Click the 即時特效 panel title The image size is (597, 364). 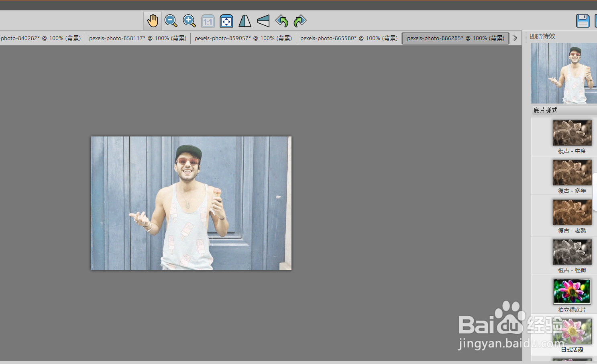point(542,36)
